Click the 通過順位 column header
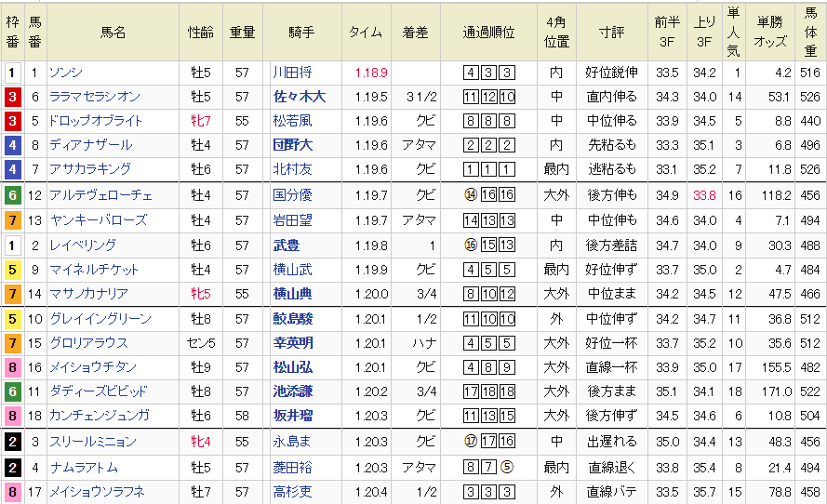 (x=488, y=33)
